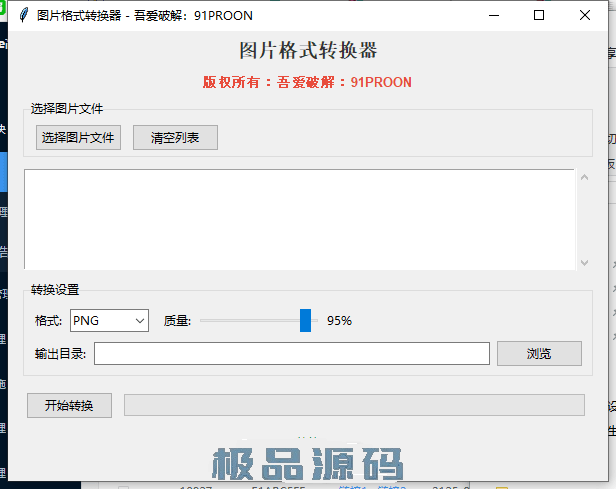Maximize the 图片格式转换器 window
Screen dimensions: 616x489
[539, 15]
